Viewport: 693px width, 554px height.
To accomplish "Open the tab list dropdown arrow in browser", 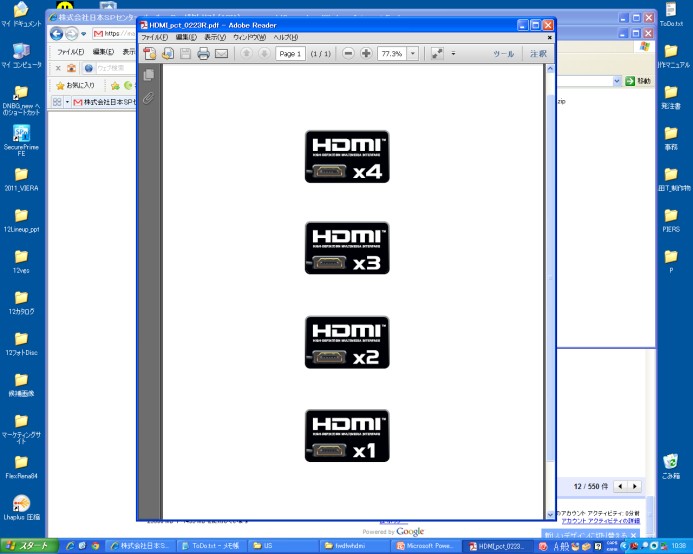I will click(x=67, y=102).
